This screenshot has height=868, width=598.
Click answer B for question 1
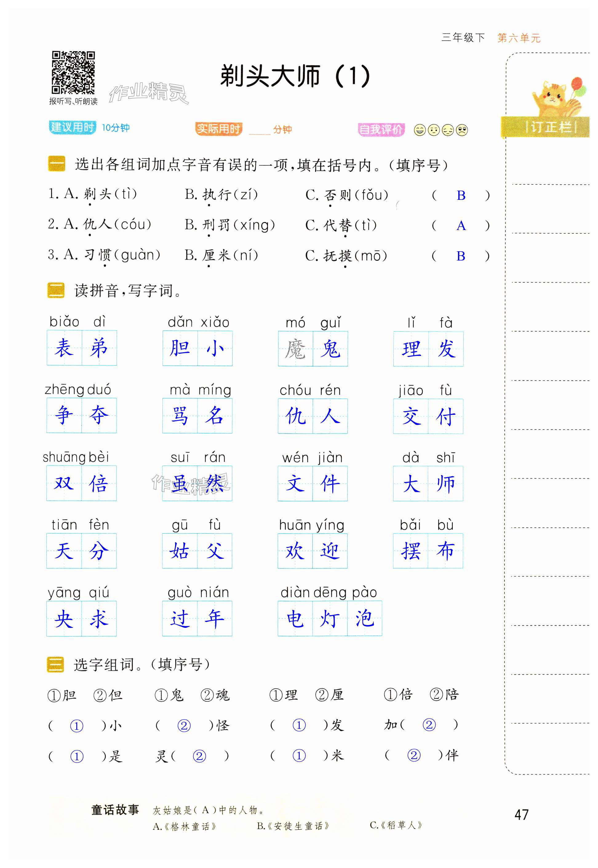tap(461, 196)
